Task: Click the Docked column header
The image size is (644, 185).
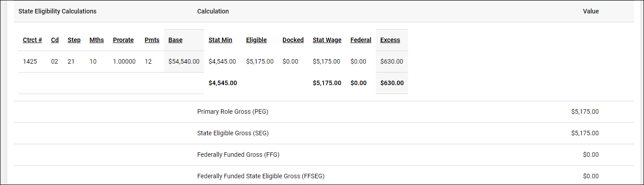Action: tap(293, 40)
